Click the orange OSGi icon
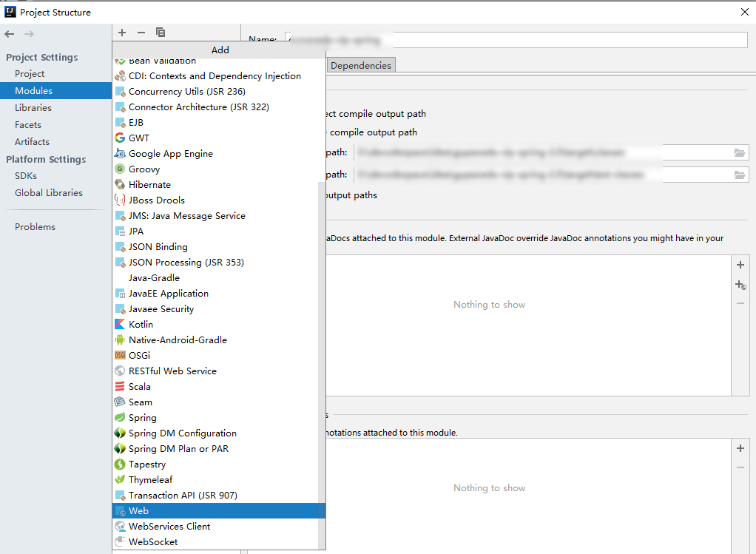 click(x=120, y=355)
